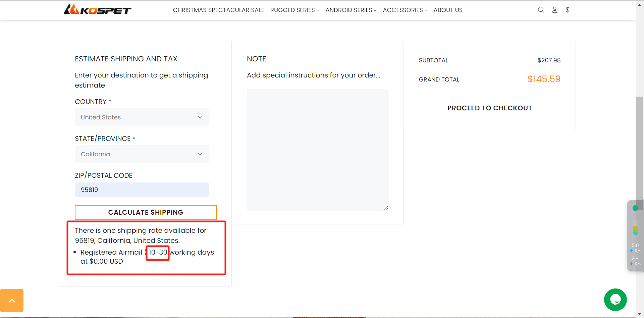The height and width of the screenshot is (318, 644).
Task: Click inside the order note text area
Action: click(318, 150)
